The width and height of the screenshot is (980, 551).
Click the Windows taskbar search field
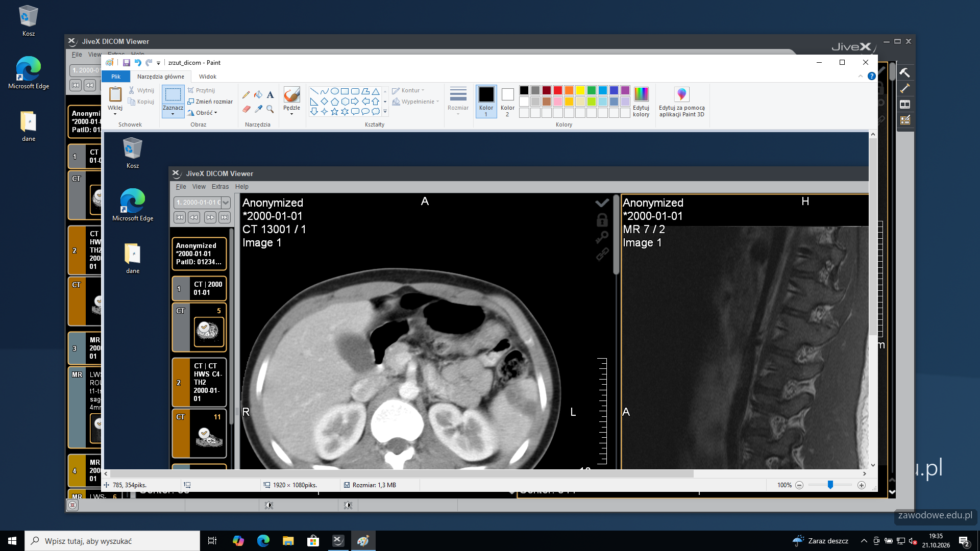click(112, 541)
